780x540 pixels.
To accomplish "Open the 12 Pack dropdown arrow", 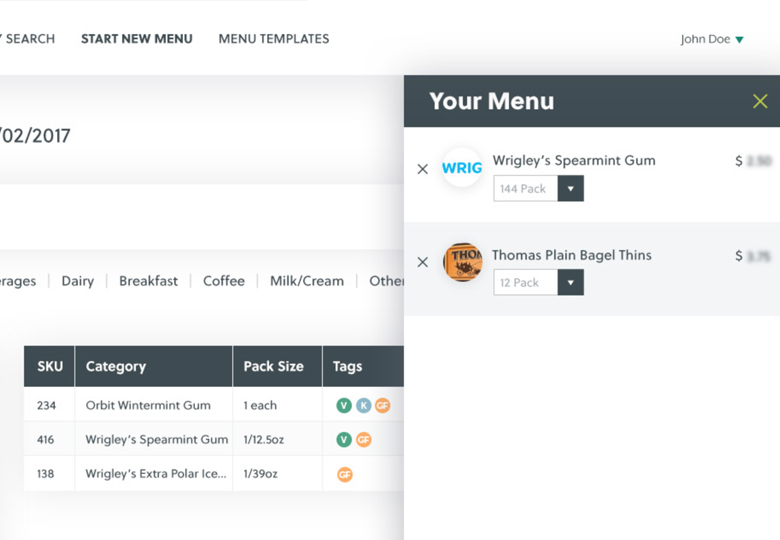I will [x=571, y=282].
